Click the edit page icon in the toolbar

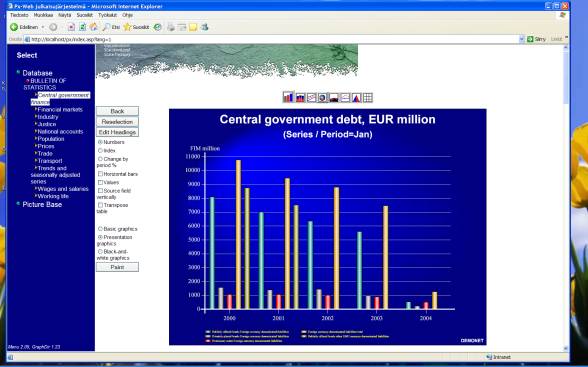click(182, 27)
